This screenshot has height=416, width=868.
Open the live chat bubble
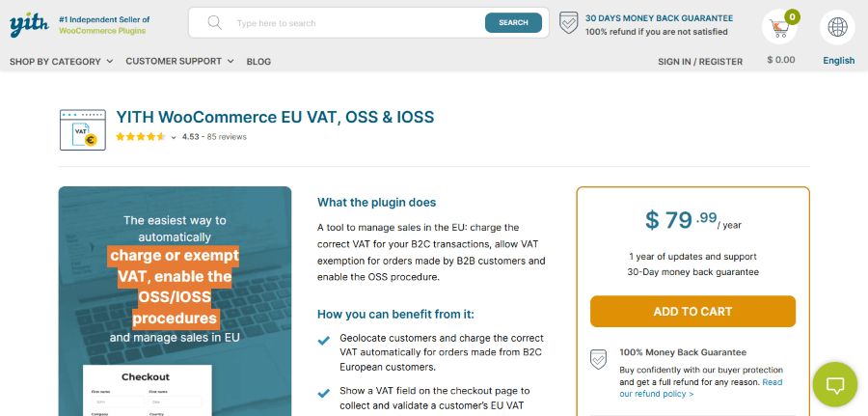tap(834, 384)
